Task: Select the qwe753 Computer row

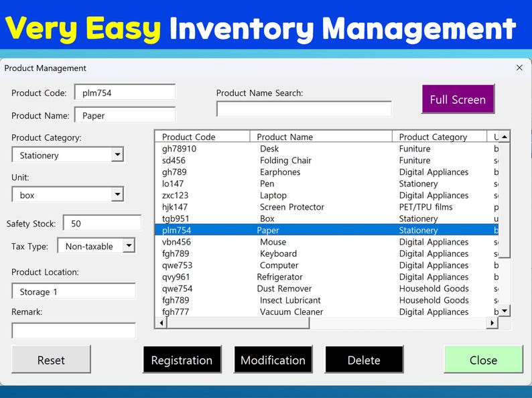Action: pos(327,265)
